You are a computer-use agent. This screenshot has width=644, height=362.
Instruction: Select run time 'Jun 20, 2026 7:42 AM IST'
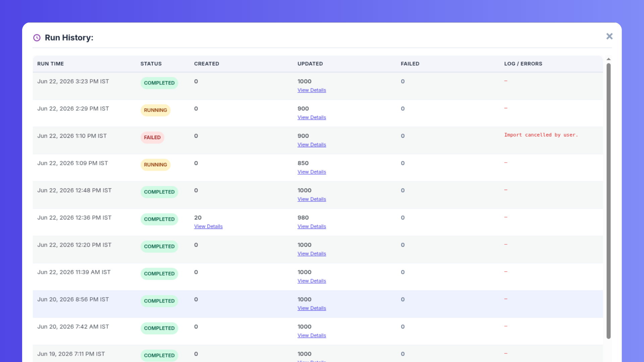coord(73,327)
